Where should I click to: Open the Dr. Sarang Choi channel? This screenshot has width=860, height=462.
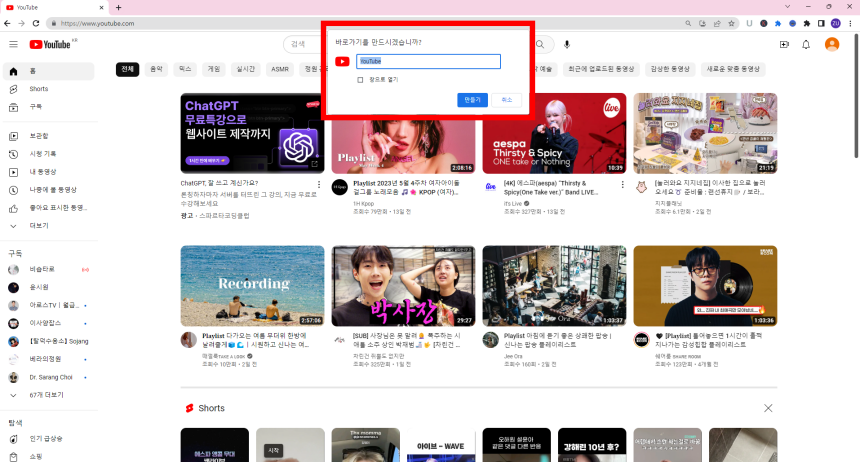49,378
